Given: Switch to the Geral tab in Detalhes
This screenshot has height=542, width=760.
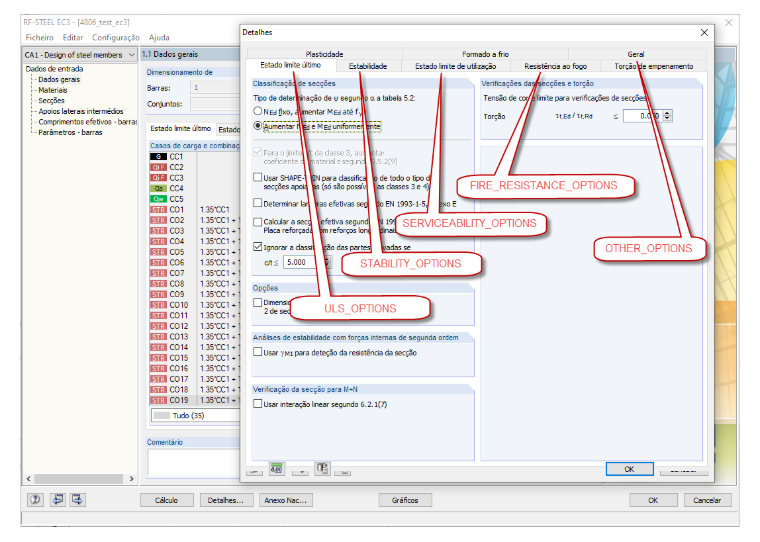Looking at the screenshot, I should [x=635, y=54].
